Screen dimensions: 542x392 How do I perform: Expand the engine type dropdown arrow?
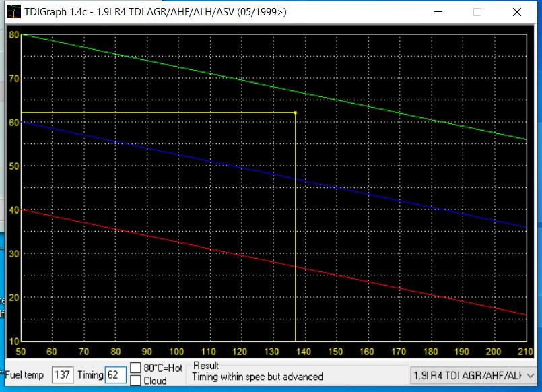(530, 375)
